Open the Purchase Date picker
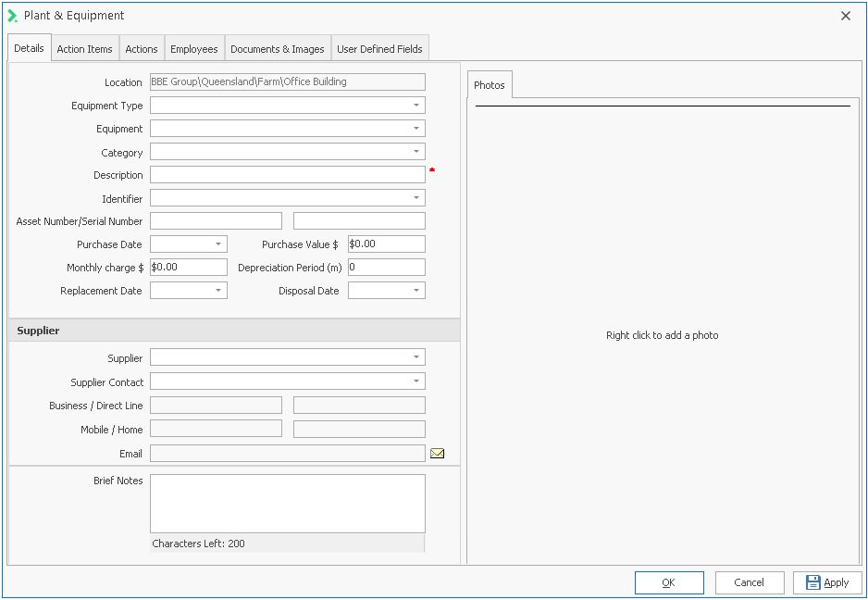 click(x=218, y=244)
